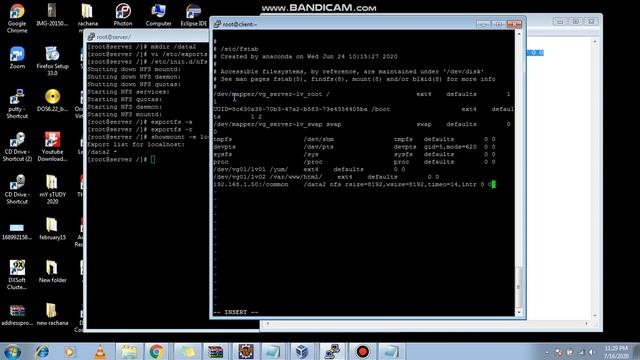Click 'Export list for localhost:' in server window
The image size is (640, 360).
click(136, 144)
